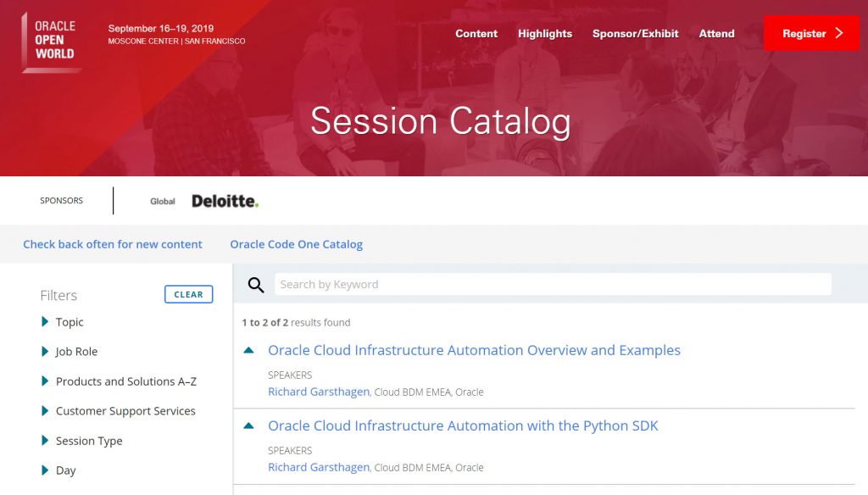Open the Sponsor/Exhibit menu
The height and width of the screenshot is (495, 868).
[635, 34]
